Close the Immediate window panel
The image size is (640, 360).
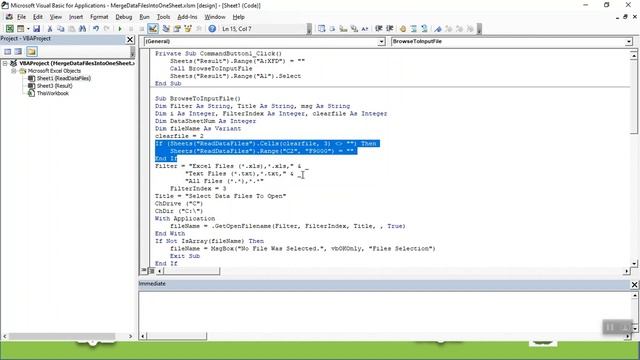[634, 284]
